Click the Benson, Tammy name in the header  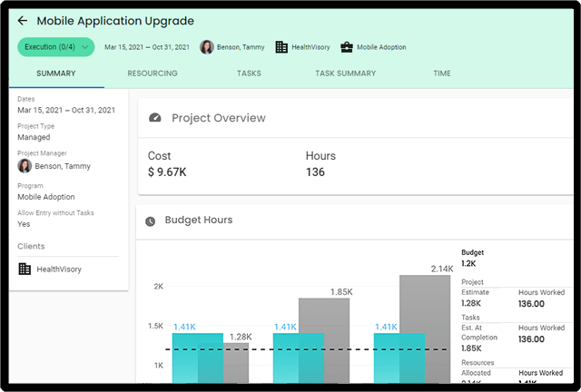click(241, 47)
